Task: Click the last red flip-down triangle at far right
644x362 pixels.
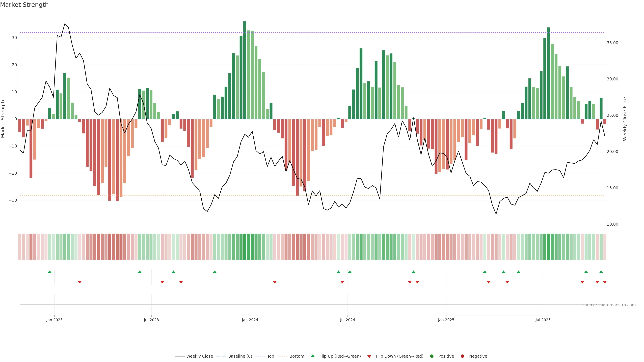Action: click(x=604, y=282)
